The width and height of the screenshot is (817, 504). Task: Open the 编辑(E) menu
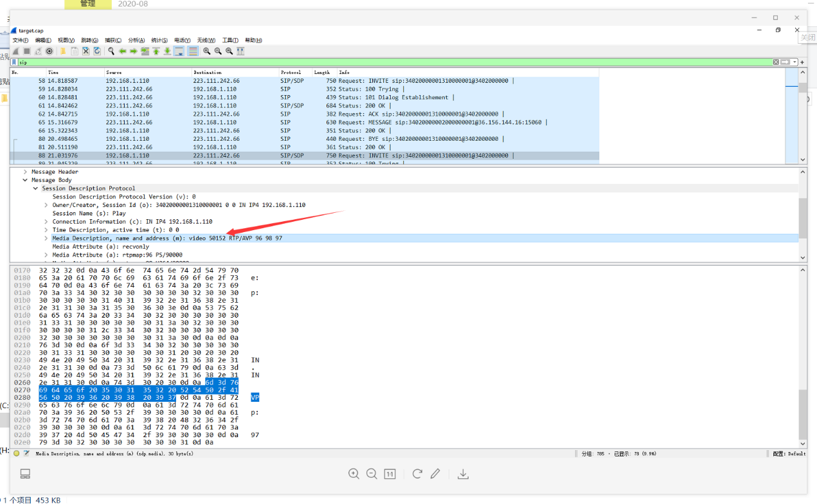pos(43,40)
